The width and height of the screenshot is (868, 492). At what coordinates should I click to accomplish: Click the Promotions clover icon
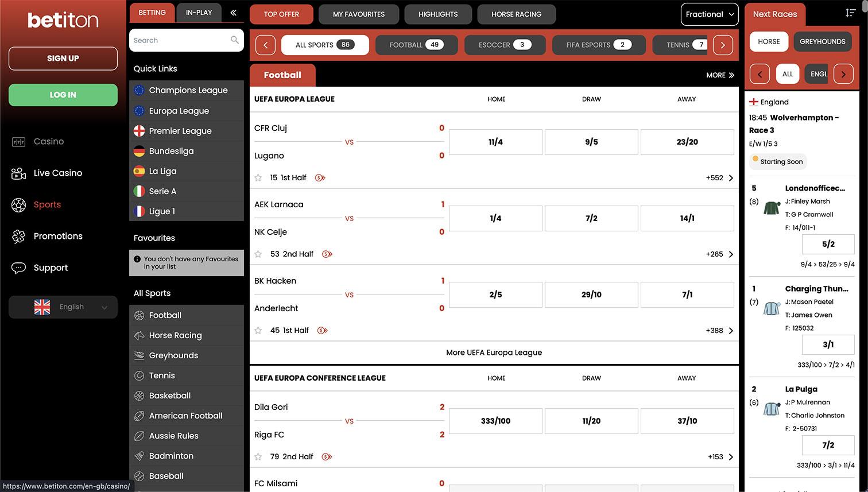point(18,237)
